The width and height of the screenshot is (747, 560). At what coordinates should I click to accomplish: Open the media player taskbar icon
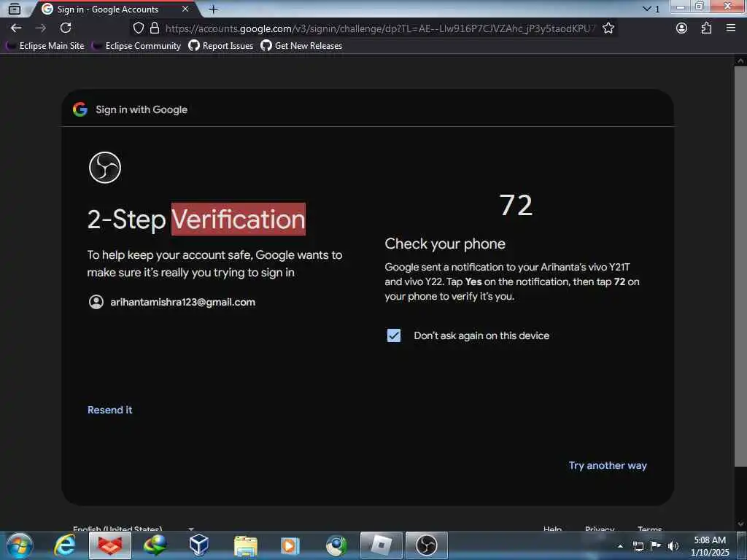(x=290, y=545)
